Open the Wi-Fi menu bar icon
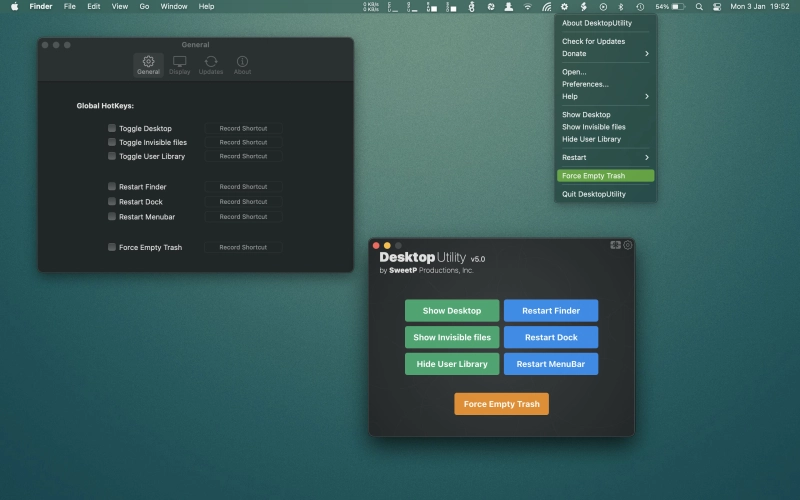This screenshot has width=800, height=500. pos(528,7)
